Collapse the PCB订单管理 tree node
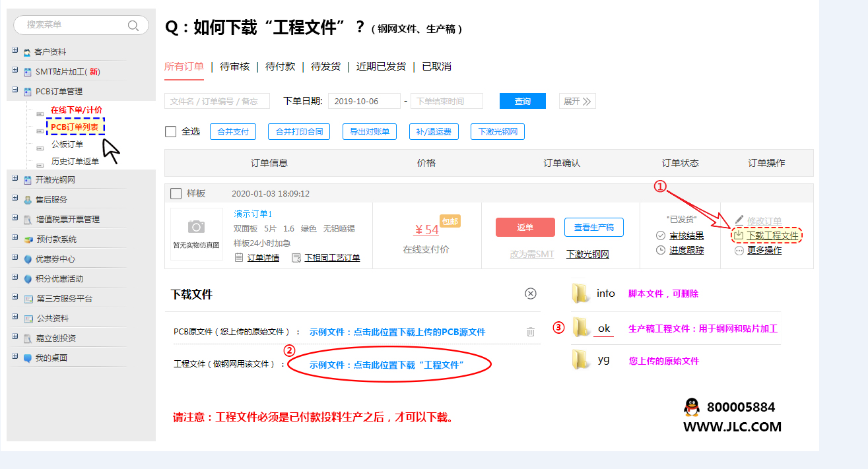868x469 pixels. (x=15, y=90)
